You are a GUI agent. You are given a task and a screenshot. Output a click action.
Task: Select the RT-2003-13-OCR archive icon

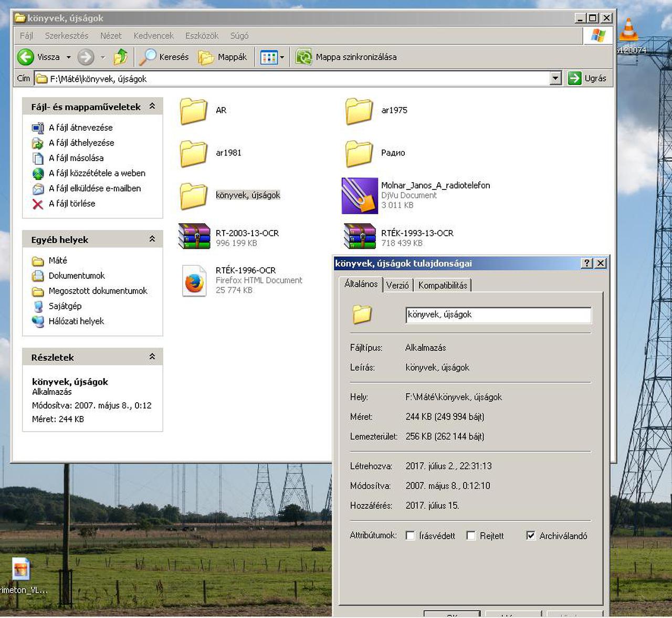(x=194, y=236)
